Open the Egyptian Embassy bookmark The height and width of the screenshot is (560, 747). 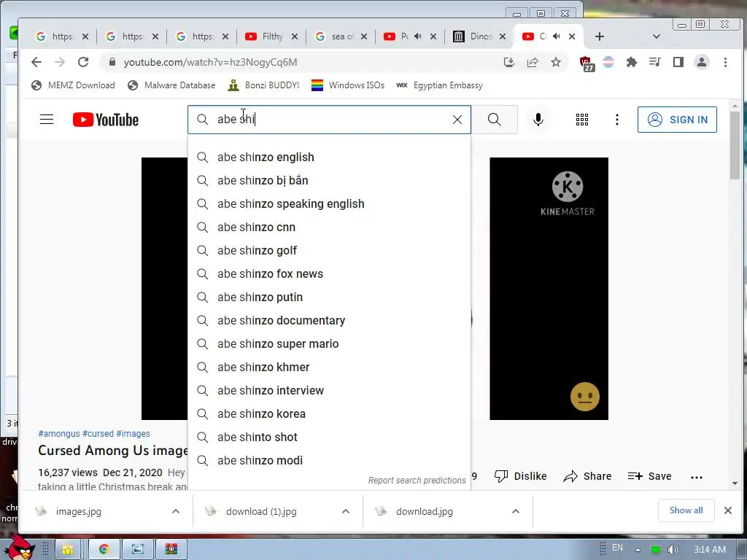pyautogui.click(x=439, y=85)
